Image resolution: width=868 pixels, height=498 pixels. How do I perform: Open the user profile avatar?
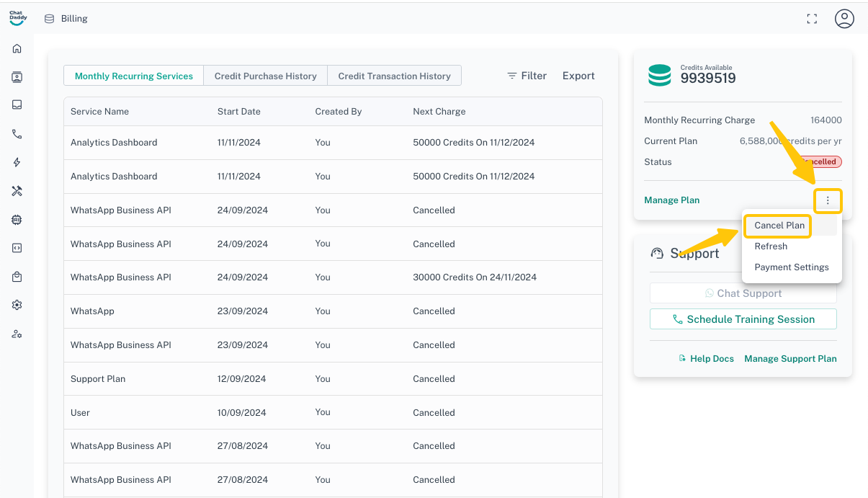844,19
